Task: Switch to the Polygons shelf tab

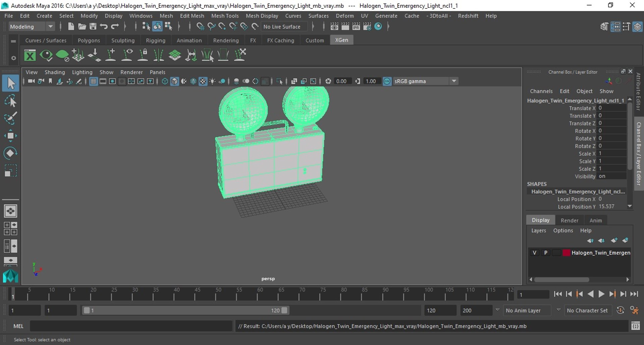Action: pyautogui.click(x=89, y=40)
